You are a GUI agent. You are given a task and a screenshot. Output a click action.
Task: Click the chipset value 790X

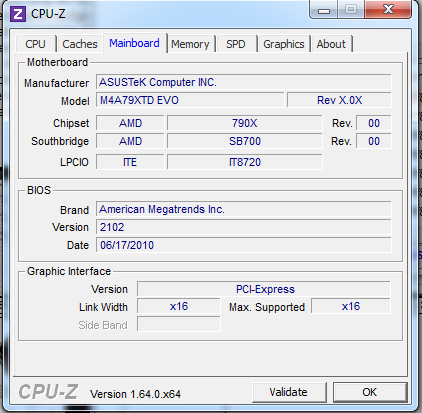(x=245, y=123)
